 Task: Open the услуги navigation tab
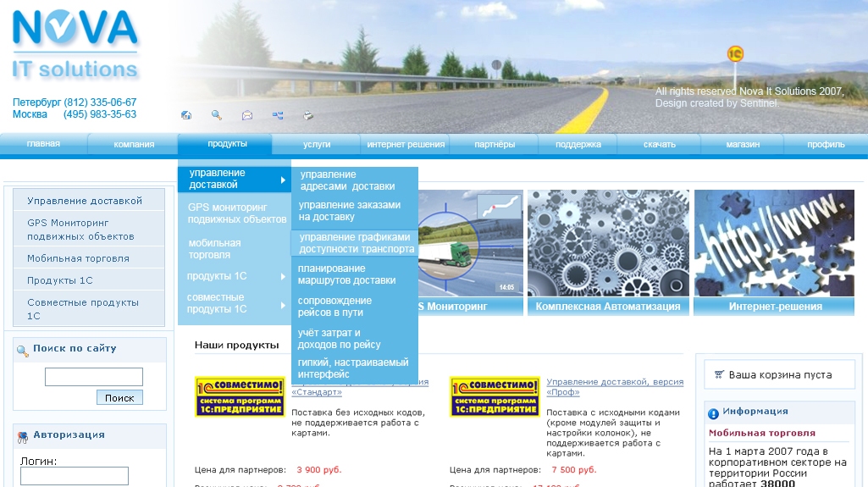pyautogui.click(x=317, y=145)
